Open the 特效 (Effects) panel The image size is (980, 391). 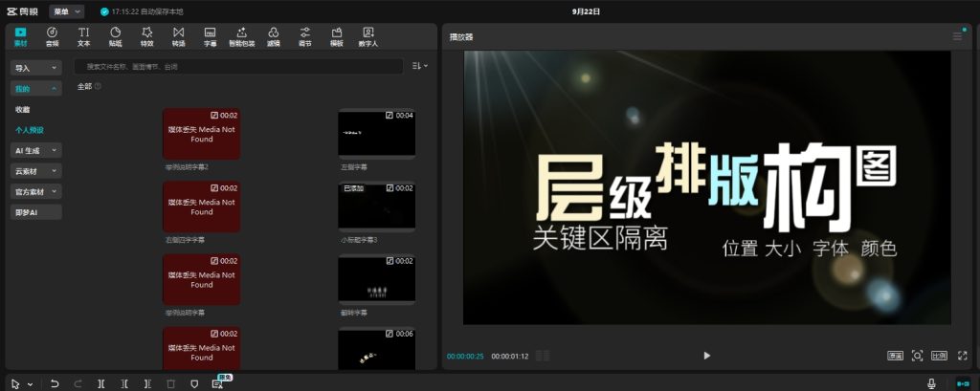[x=146, y=36]
